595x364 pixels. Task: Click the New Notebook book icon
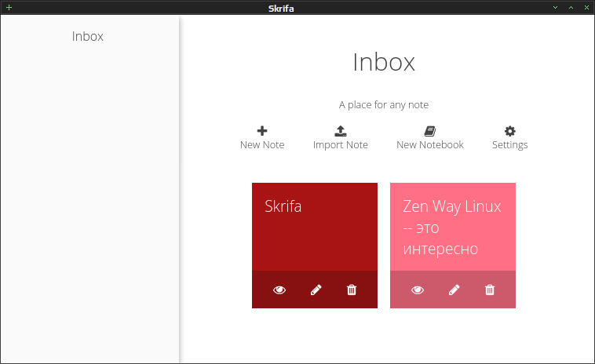click(x=430, y=131)
